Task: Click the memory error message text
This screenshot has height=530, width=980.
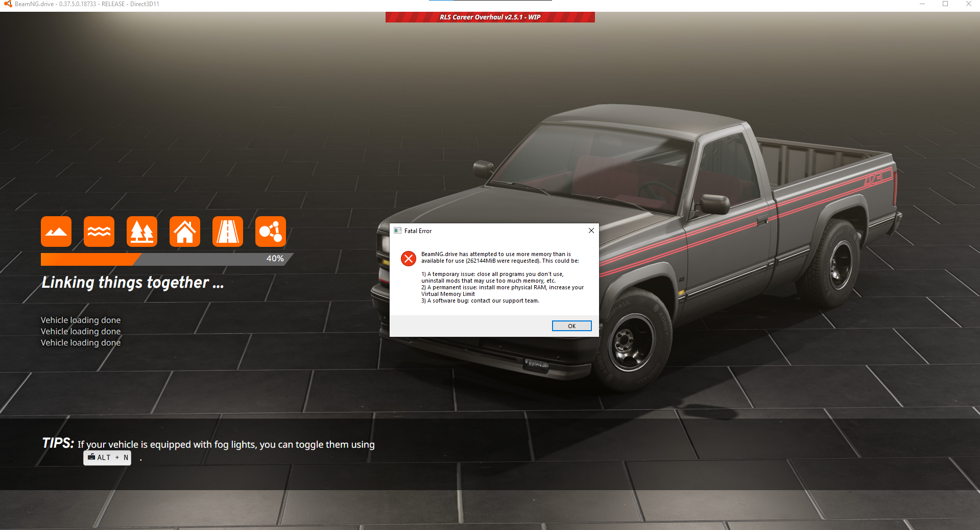Action: tap(503, 278)
